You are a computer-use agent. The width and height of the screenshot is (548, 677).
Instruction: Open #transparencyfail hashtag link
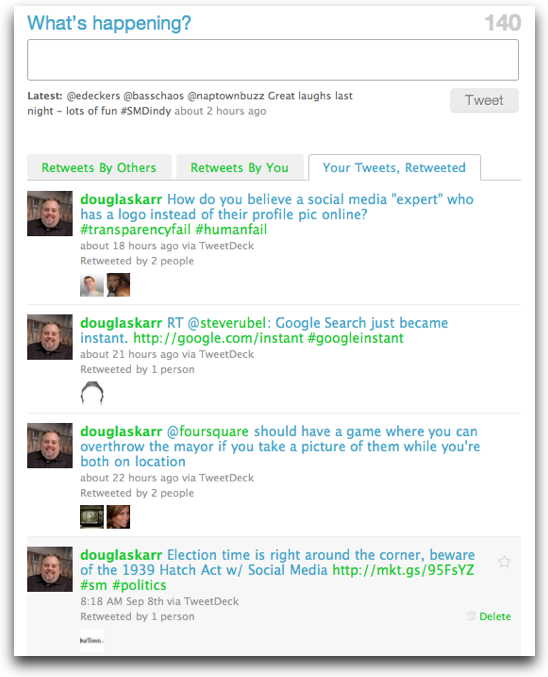(x=136, y=229)
